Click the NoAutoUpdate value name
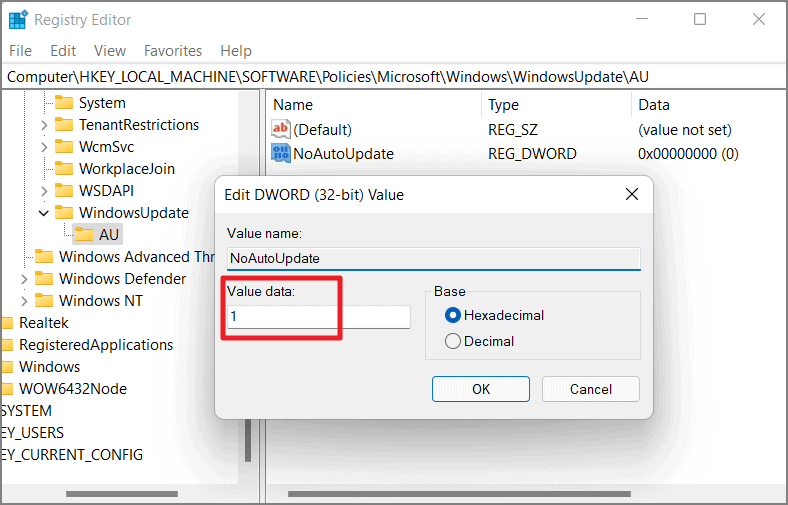 coord(343,154)
